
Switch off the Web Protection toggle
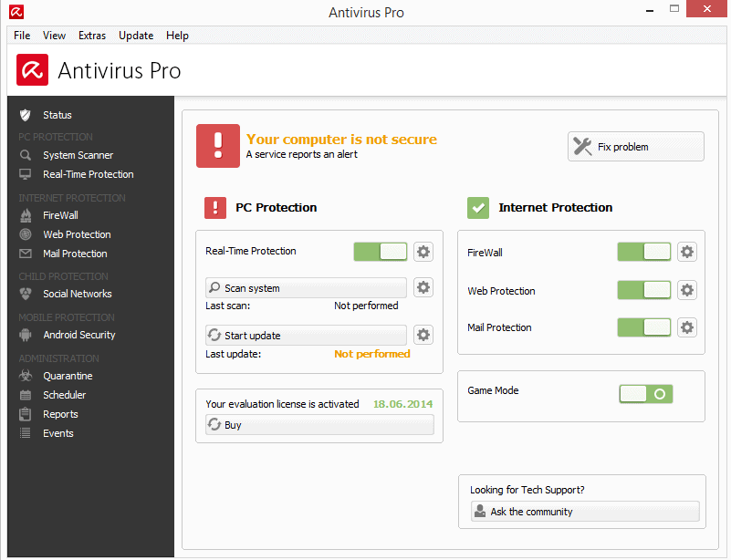(644, 290)
